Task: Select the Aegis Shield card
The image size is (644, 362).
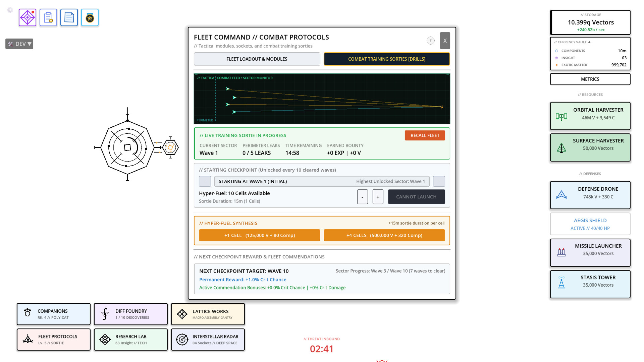Action: tap(590, 224)
